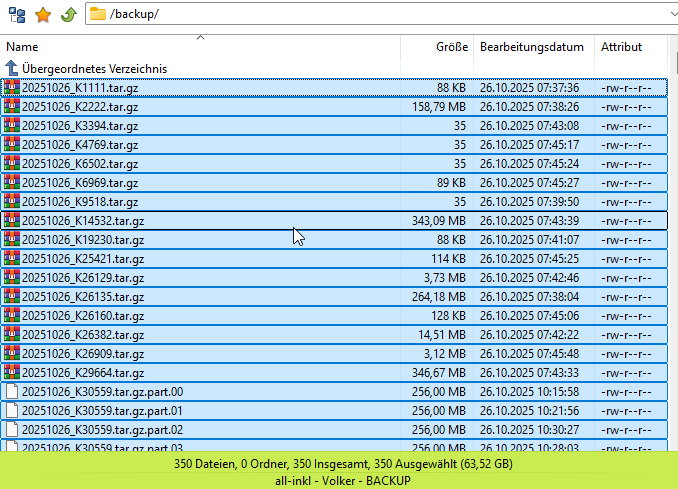Click file icon of 20251026_K30559.tar.gz.part.00

(12, 391)
